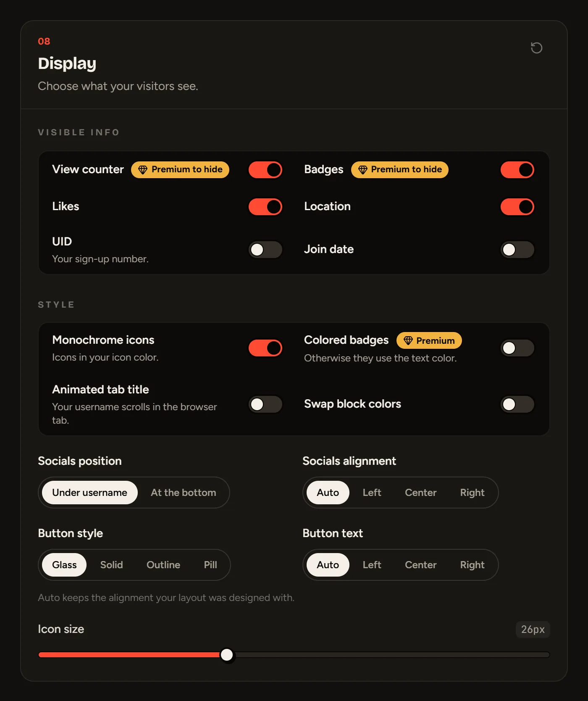Screen dimensions: 588x701
Task: Set Button text alignment to Right
Action: click(472, 565)
